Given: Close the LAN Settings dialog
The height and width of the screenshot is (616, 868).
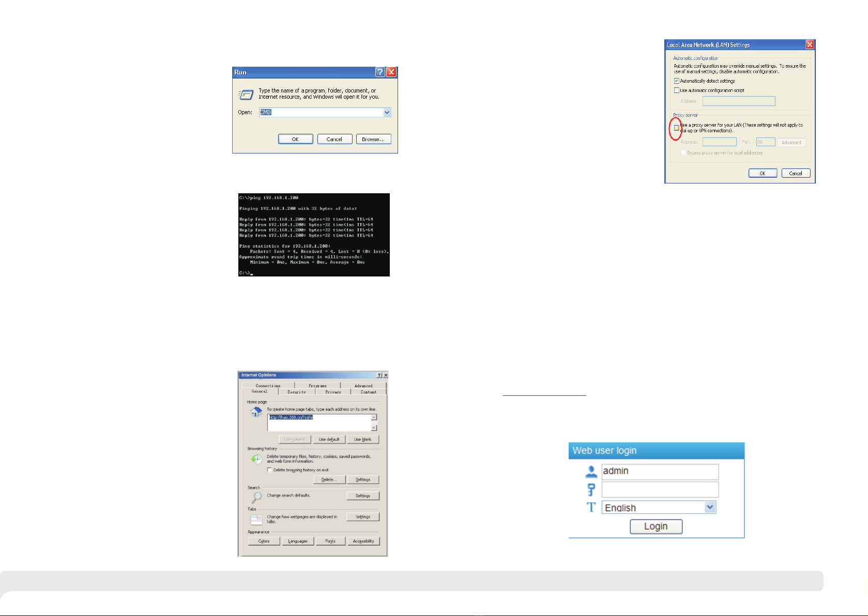Looking at the screenshot, I should pos(810,45).
